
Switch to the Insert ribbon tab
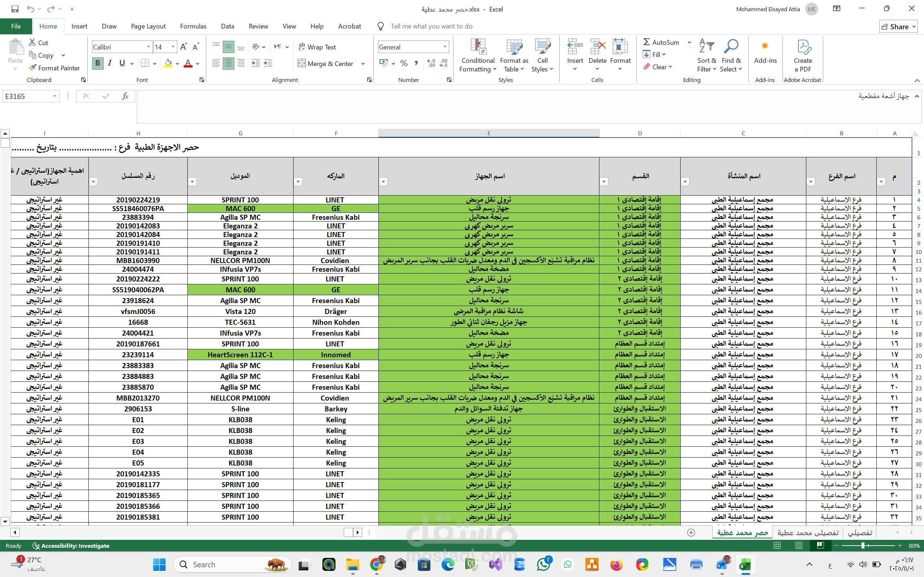pos(79,26)
